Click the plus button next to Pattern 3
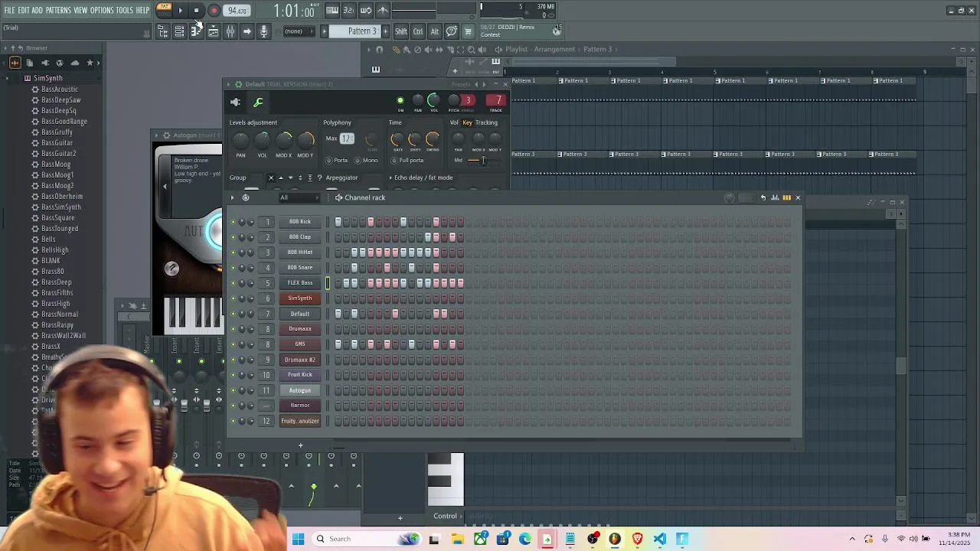980x551 pixels. (x=385, y=31)
